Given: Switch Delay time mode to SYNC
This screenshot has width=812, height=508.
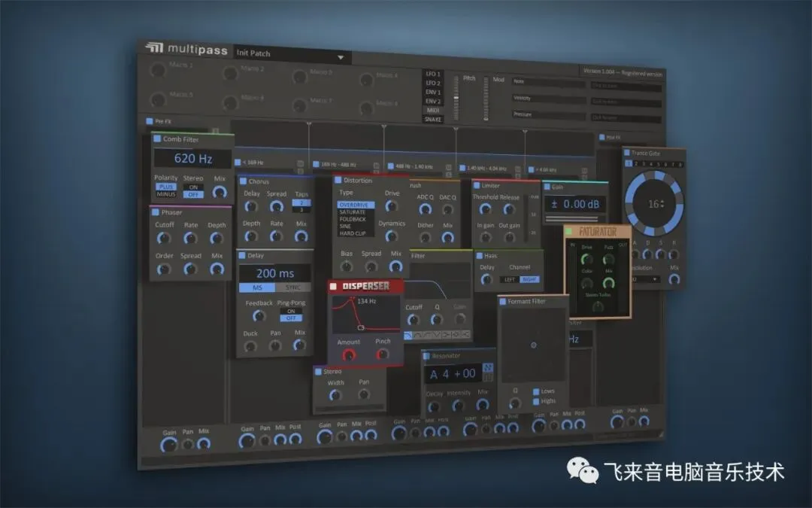Looking at the screenshot, I should [293, 287].
